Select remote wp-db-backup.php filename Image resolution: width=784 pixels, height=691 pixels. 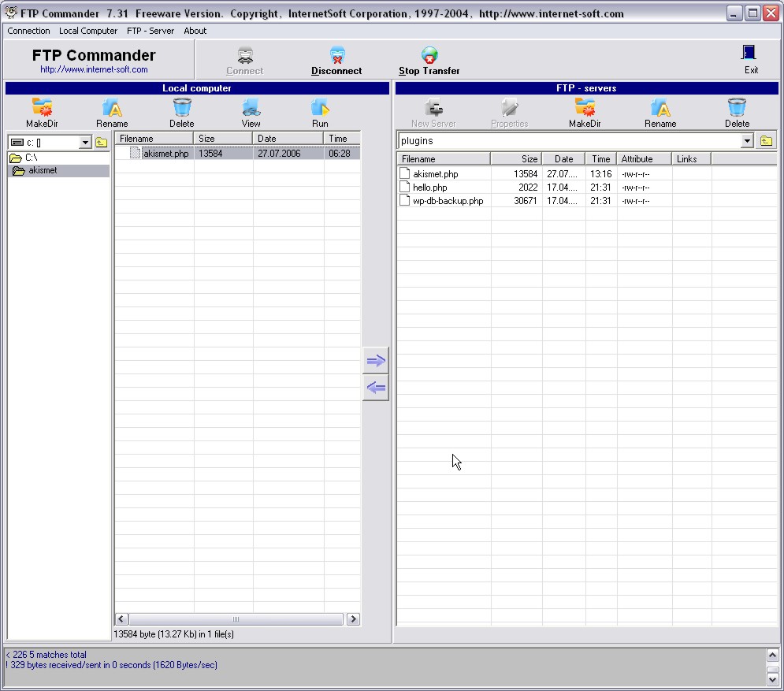tap(448, 201)
